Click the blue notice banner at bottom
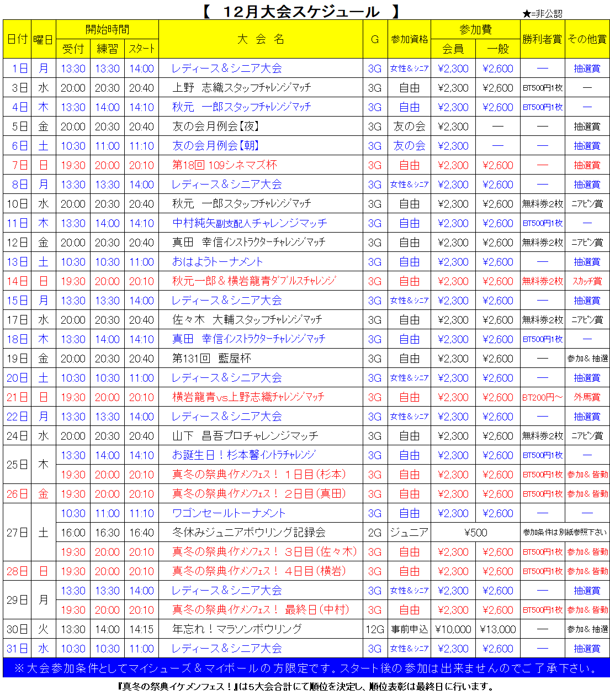 pyautogui.click(x=306, y=668)
